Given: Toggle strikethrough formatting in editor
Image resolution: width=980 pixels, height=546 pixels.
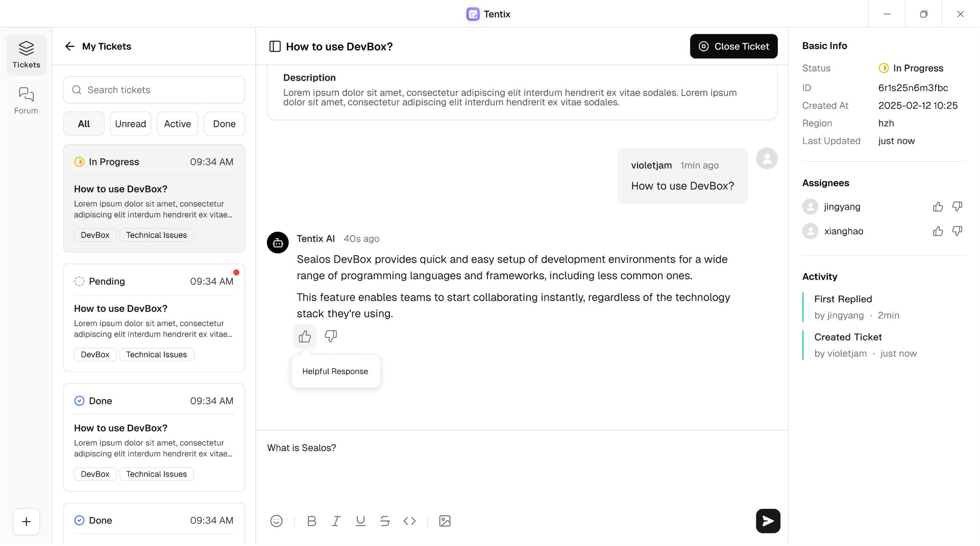Looking at the screenshot, I should click(x=385, y=521).
